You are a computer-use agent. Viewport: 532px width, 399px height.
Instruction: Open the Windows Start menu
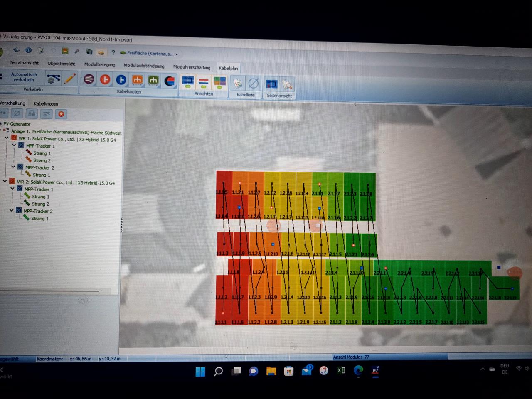pos(200,371)
